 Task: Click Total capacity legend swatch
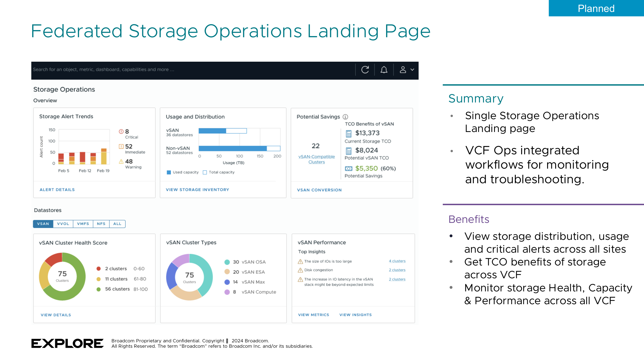coord(205,172)
